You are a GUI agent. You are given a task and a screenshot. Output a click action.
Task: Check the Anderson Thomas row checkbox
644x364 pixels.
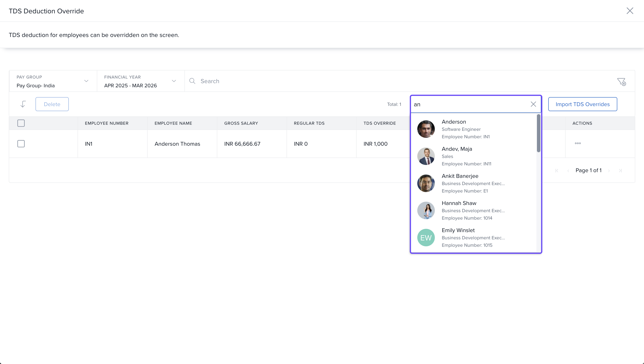21,144
